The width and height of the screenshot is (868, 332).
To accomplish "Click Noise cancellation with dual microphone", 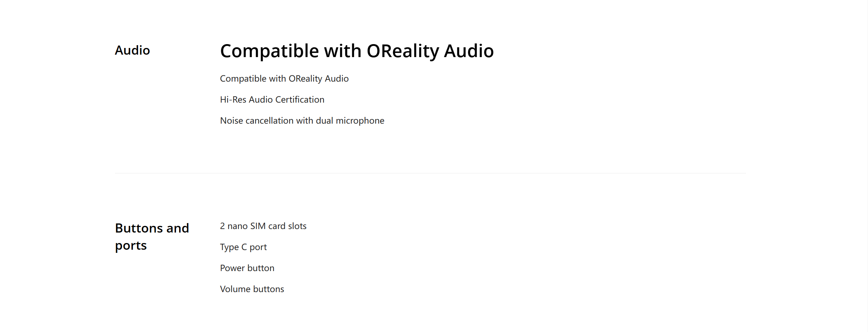I will 302,121.
